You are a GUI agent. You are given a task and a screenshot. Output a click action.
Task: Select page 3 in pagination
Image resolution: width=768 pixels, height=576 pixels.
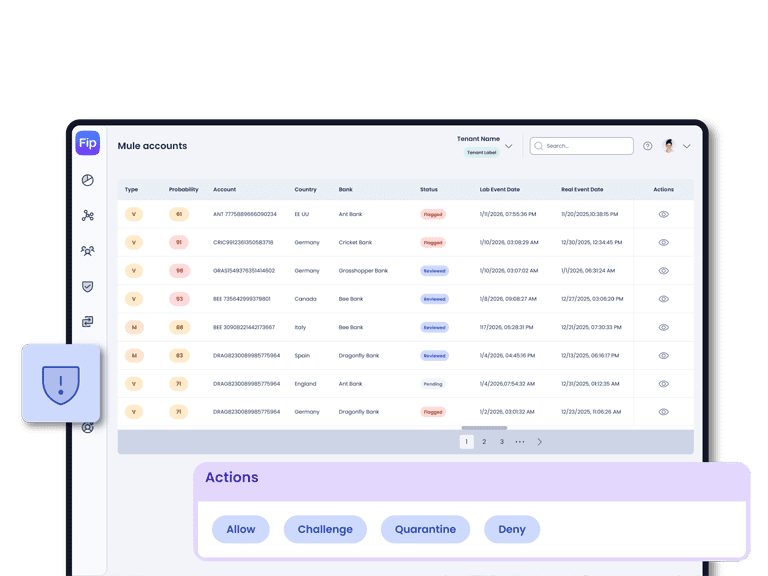coord(502,442)
